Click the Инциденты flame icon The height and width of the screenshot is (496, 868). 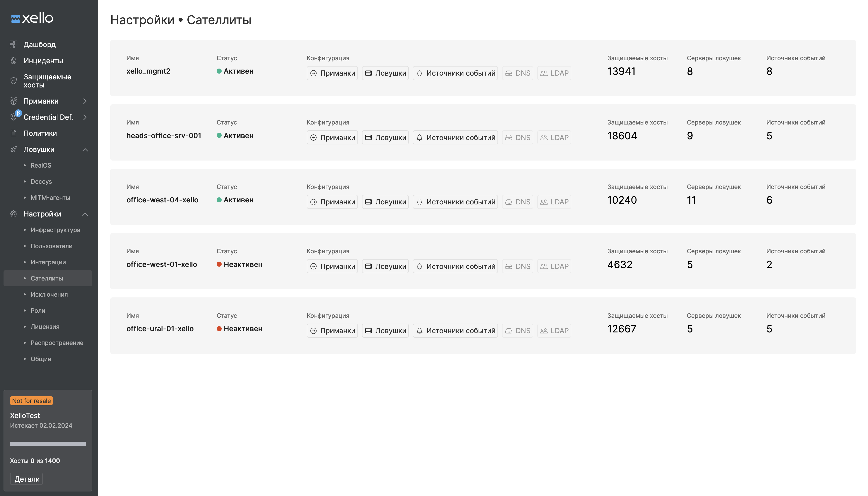point(14,61)
